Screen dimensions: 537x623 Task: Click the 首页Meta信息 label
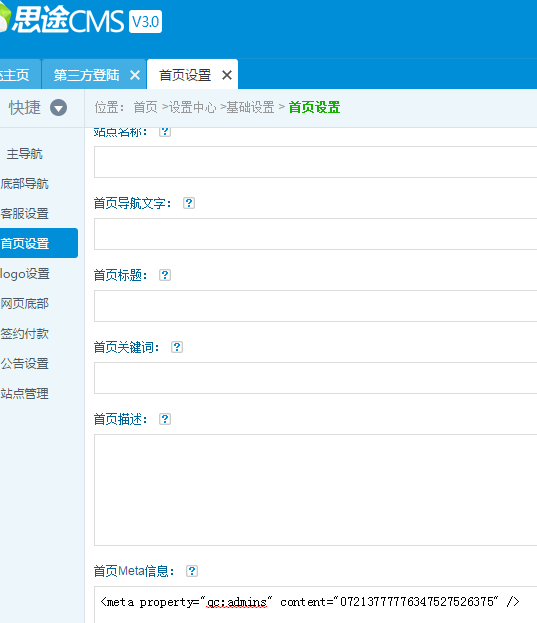[134, 571]
